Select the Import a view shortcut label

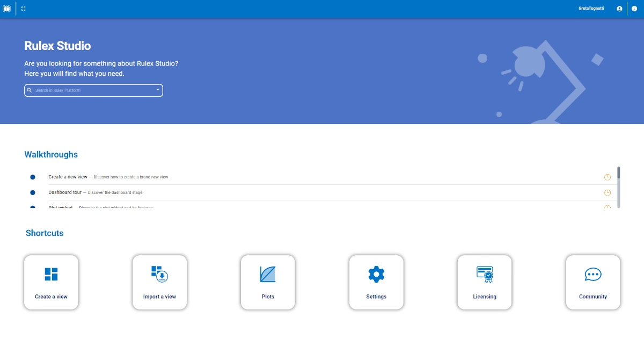coord(159,297)
